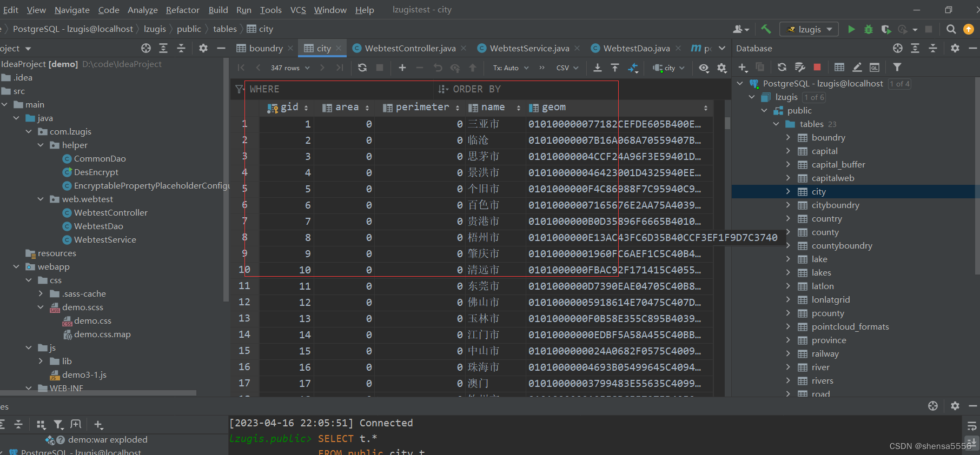Open the VCS menu

(298, 10)
